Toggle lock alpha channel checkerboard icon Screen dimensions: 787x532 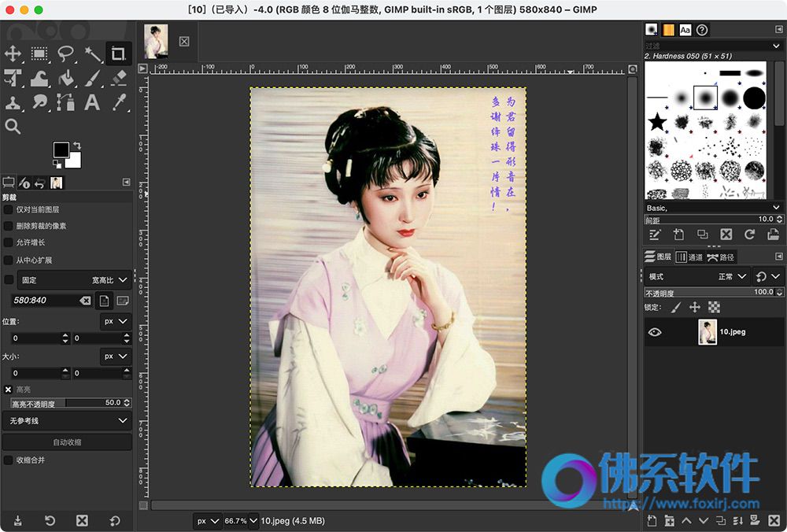tap(714, 307)
